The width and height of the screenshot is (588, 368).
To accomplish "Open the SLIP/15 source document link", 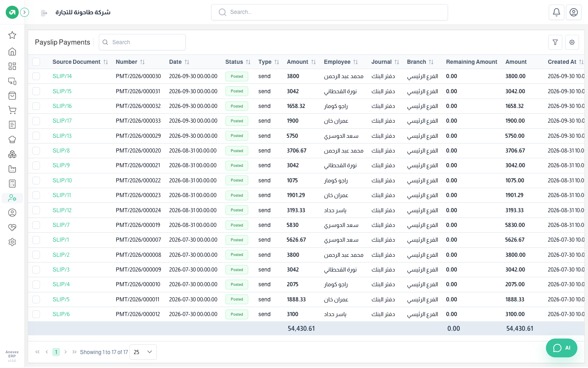I will tap(62, 91).
